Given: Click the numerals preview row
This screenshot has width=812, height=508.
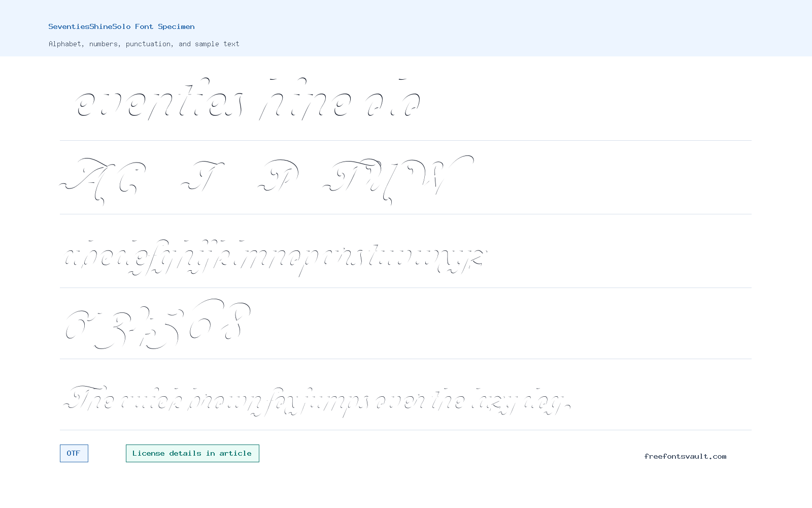Looking at the screenshot, I should [x=158, y=324].
